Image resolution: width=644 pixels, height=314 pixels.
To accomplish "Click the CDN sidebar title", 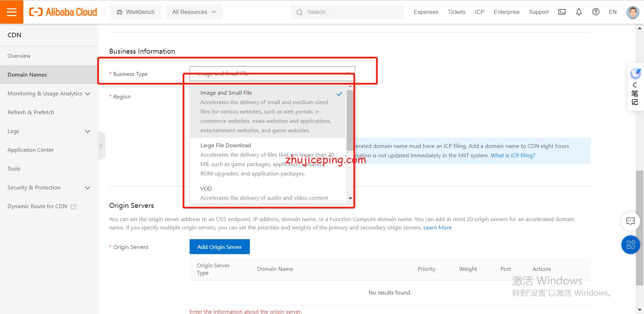I will pos(14,35).
